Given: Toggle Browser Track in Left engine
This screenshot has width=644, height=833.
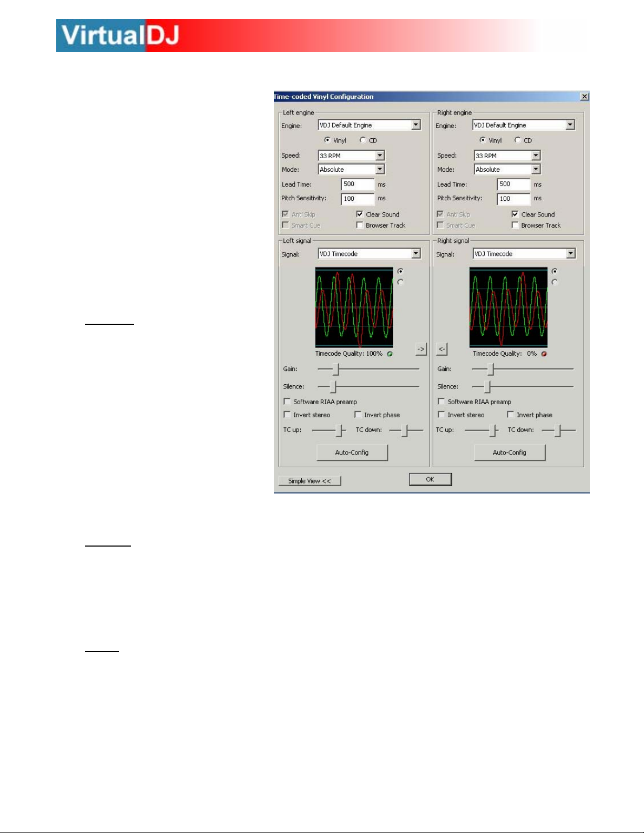Looking at the screenshot, I should tap(360, 225).
